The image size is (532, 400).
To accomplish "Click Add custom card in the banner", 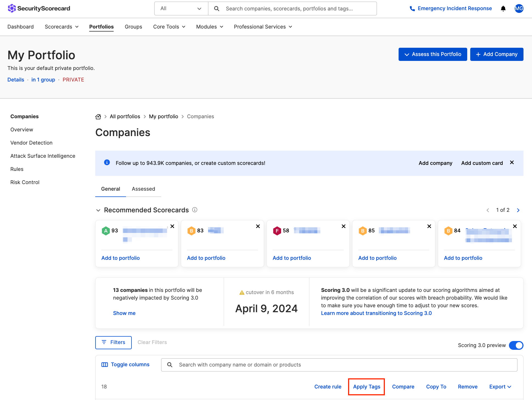I will pyautogui.click(x=482, y=163).
